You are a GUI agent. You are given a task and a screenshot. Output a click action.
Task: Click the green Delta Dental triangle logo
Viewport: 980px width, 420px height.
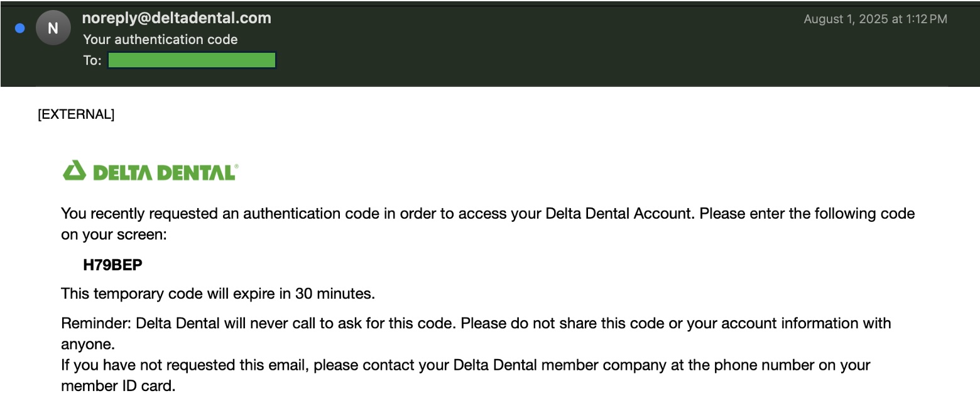click(74, 170)
